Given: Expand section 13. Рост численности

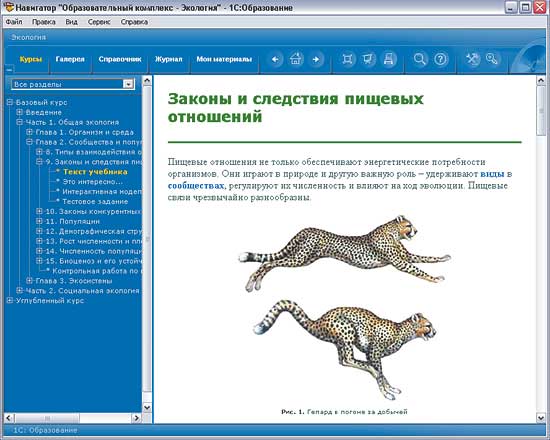Looking at the screenshot, I should point(39,241).
